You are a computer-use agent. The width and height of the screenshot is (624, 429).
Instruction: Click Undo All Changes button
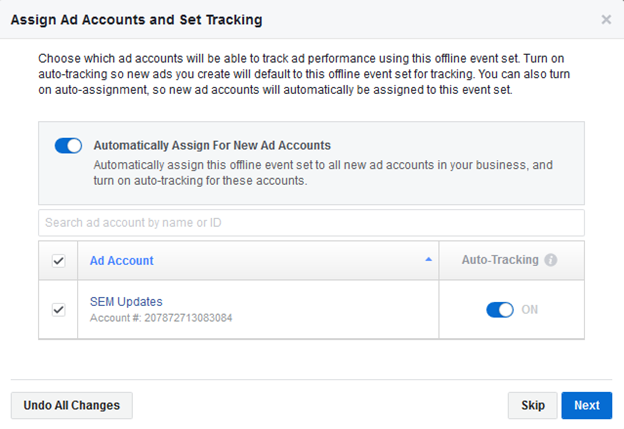click(x=71, y=405)
